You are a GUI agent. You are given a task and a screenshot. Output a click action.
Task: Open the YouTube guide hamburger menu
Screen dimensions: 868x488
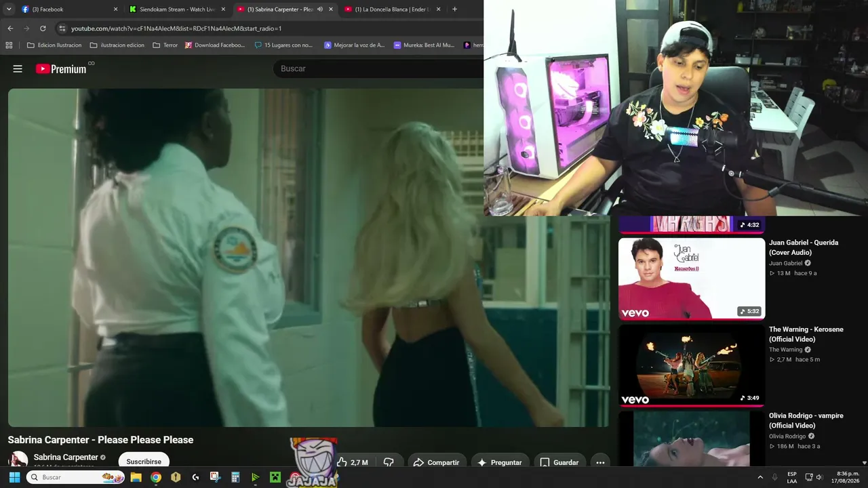click(x=18, y=68)
